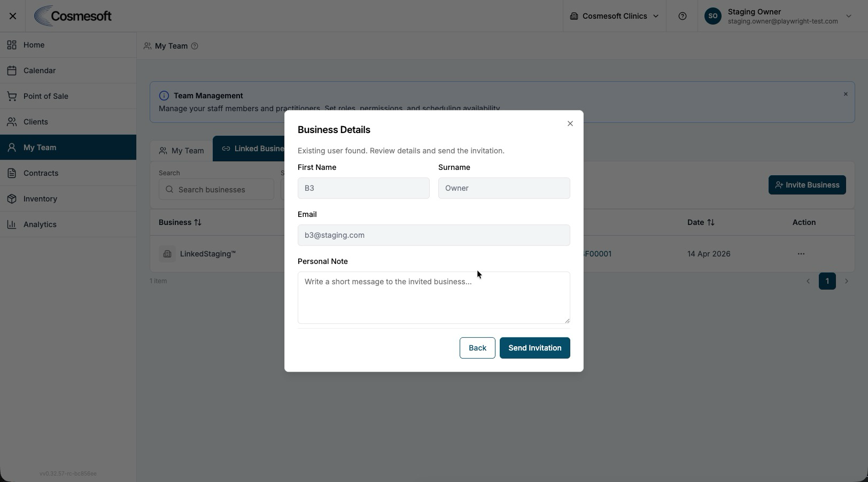
Task: Open the LinkedStaging row action menu
Action: (801, 254)
